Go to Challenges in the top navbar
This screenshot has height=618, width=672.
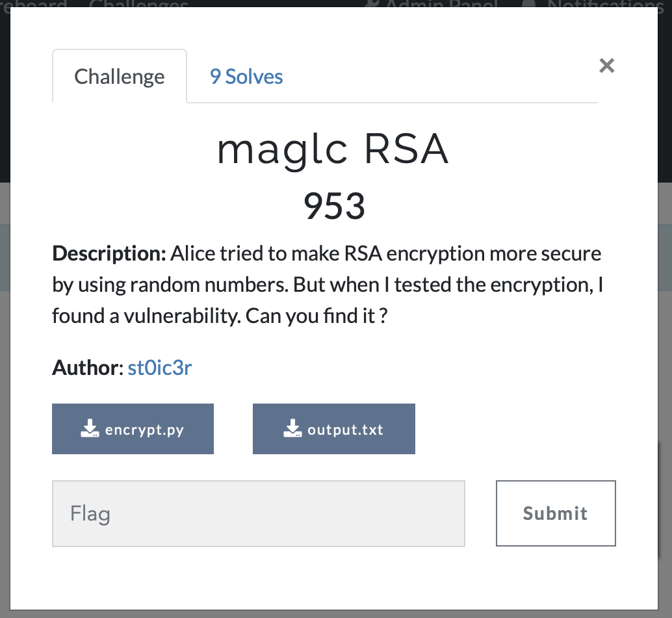click(138, 3)
